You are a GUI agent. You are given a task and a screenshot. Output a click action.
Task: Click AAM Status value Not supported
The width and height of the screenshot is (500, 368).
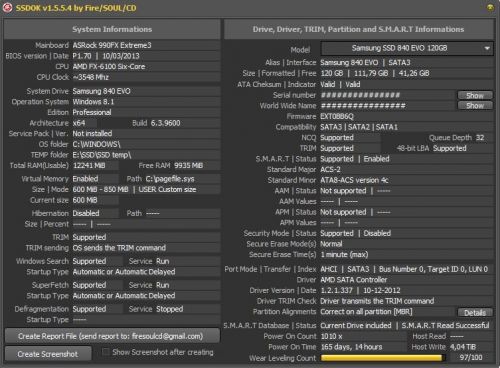click(x=343, y=191)
